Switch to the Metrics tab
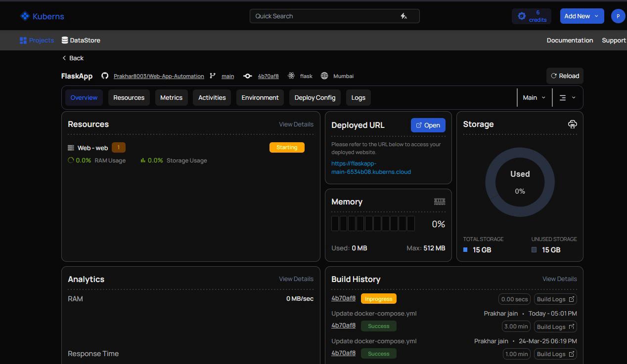627x364 pixels. pos(171,98)
